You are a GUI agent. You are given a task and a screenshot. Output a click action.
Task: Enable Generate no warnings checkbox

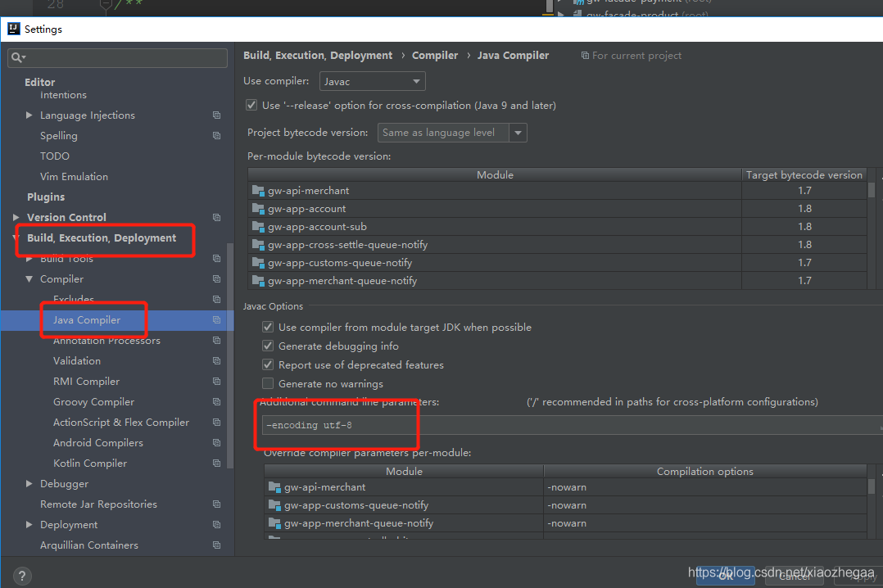pos(268,383)
